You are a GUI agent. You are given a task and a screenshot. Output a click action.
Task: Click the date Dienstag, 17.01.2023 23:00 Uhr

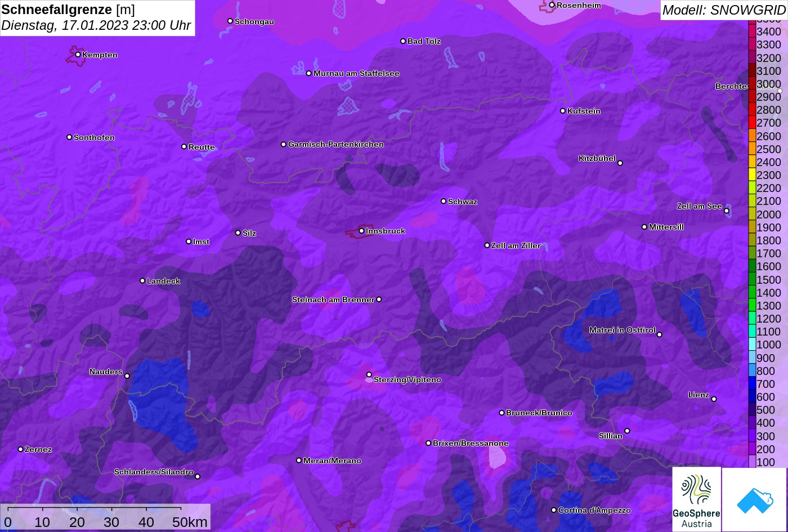(96, 25)
